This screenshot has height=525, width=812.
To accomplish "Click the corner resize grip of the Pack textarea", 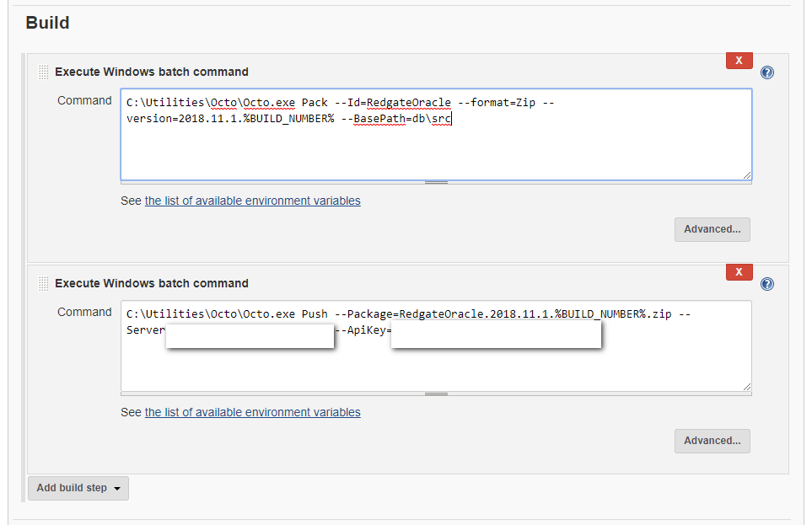I will click(747, 175).
